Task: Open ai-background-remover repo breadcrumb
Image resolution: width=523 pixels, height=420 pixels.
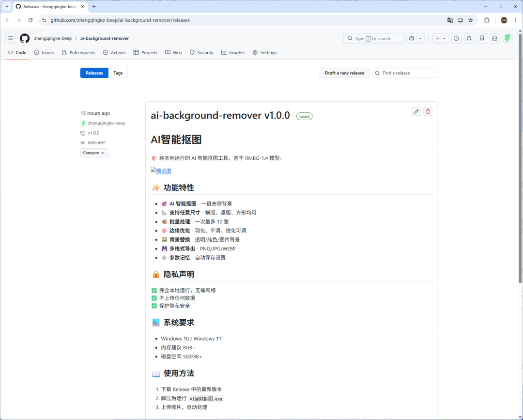Action: click(x=105, y=38)
